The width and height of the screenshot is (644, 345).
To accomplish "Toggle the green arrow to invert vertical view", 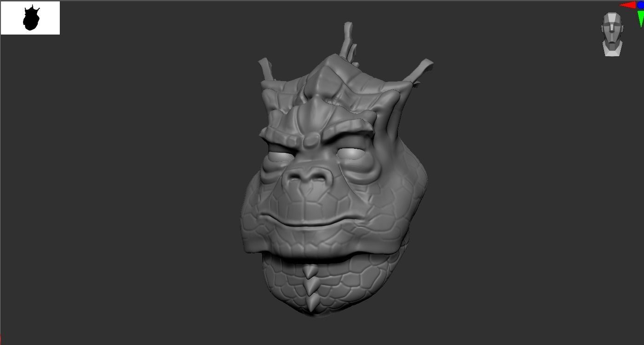I will tap(640, 18).
